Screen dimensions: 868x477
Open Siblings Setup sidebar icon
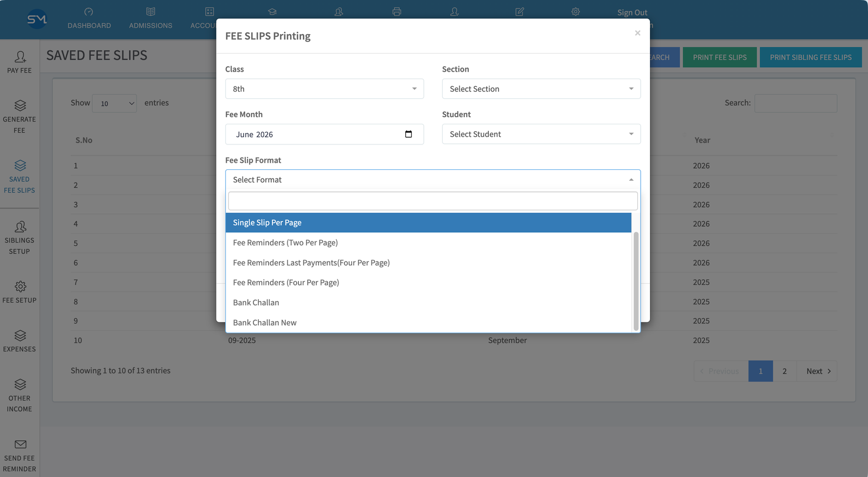click(x=20, y=226)
